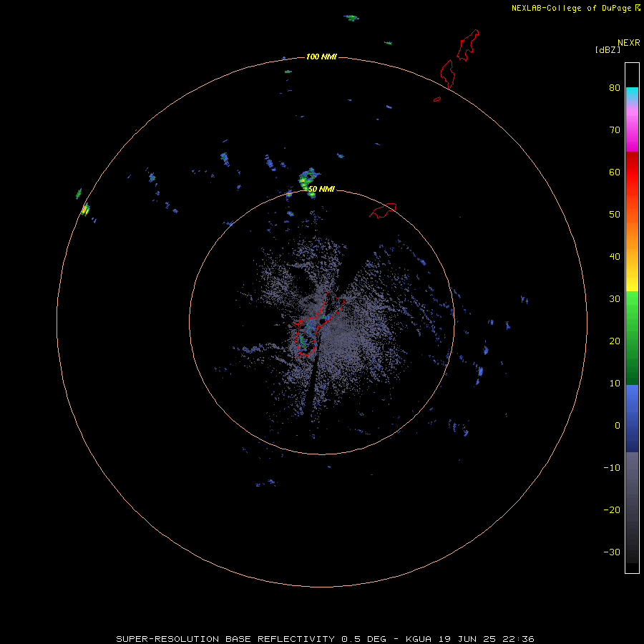644x644 pixels.
Task: Click the 40 value on dBZ scale
Action: click(x=615, y=256)
